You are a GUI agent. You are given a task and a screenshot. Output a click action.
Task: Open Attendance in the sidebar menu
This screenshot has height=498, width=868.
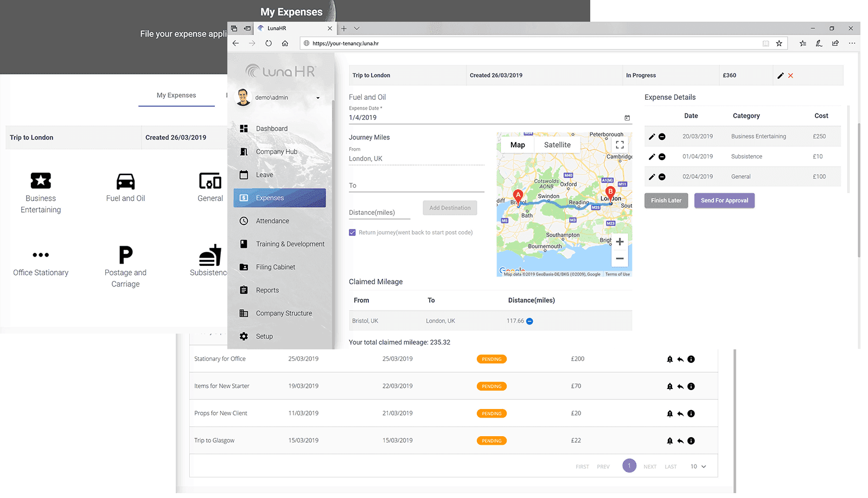[x=272, y=221]
